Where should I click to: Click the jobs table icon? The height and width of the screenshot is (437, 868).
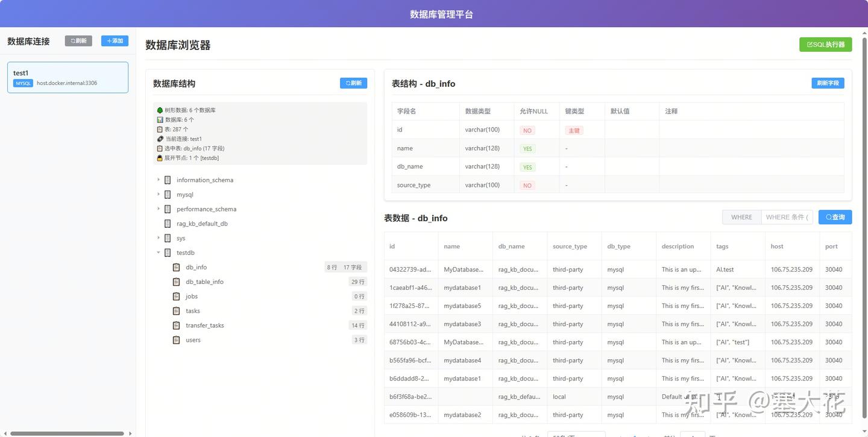tap(176, 296)
